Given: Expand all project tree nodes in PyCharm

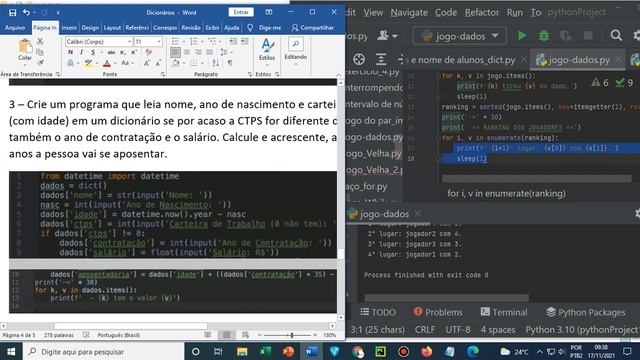Looking at the screenshot, I should (x=381, y=60).
